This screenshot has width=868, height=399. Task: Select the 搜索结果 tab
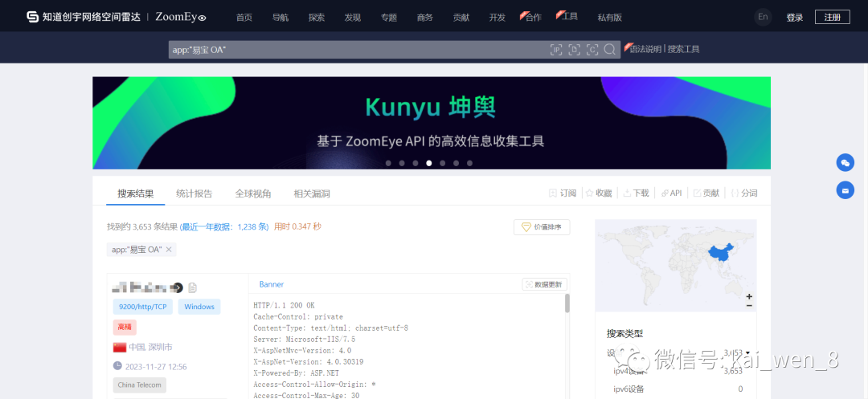click(136, 193)
